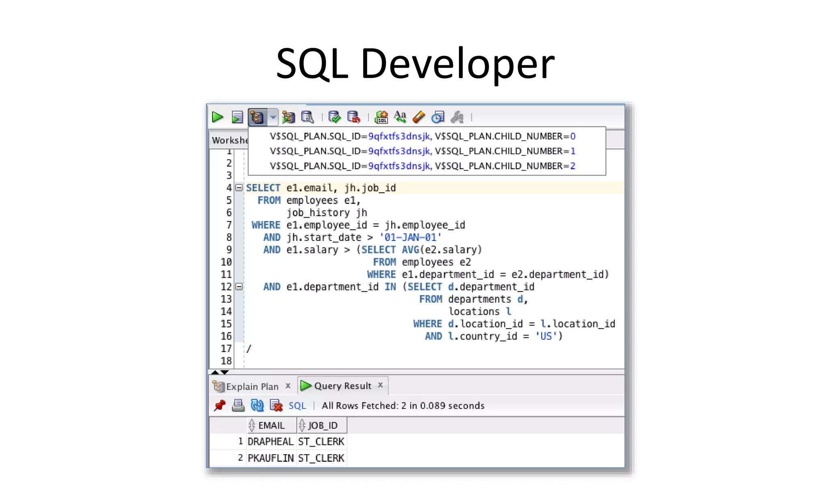This screenshot has width=831, height=504.
Task: Switch to the Worksheet tab
Action: (x=230, y=140)
